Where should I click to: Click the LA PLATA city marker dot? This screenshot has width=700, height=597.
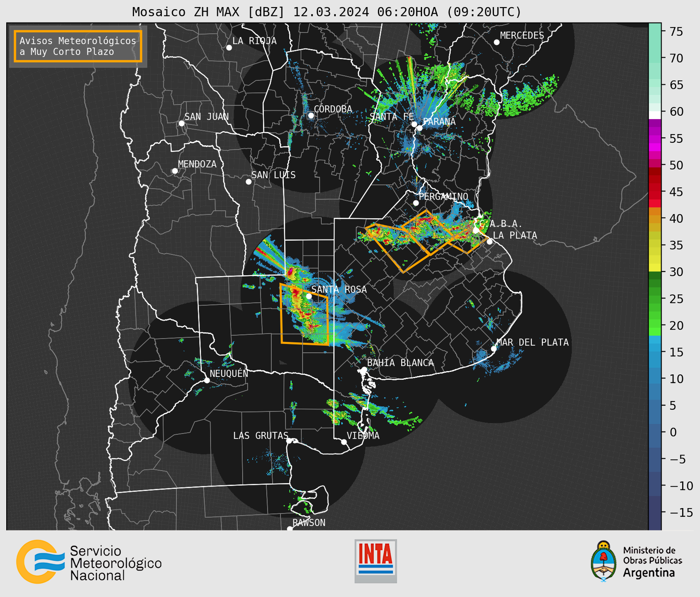(x=490, y=242)
